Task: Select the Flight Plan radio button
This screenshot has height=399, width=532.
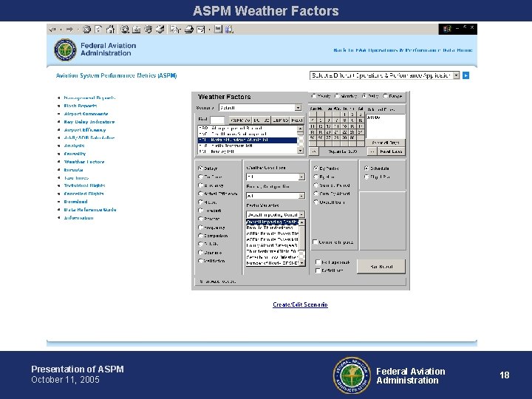Action: tap(366, 177)
